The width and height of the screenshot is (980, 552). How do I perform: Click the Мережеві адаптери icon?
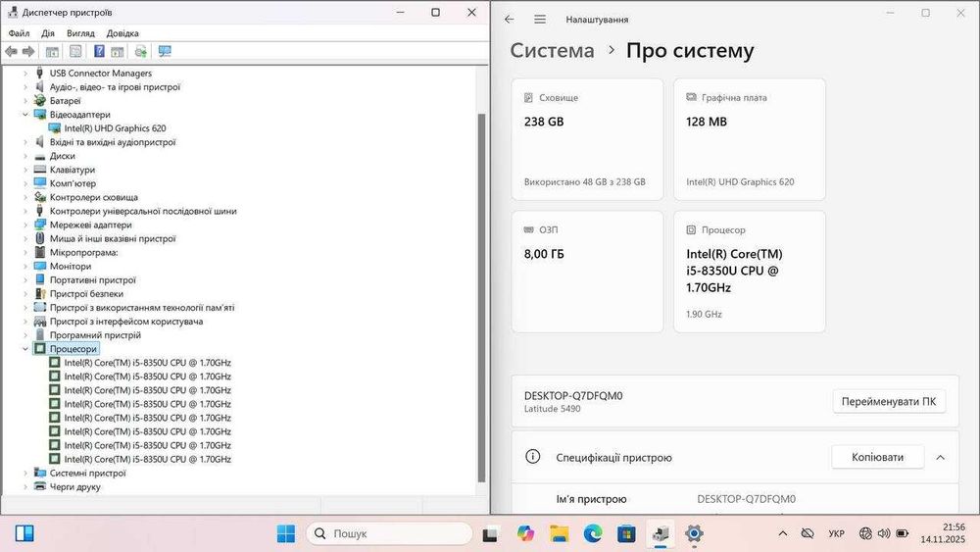pyautogui.click(x=40, y=225)
